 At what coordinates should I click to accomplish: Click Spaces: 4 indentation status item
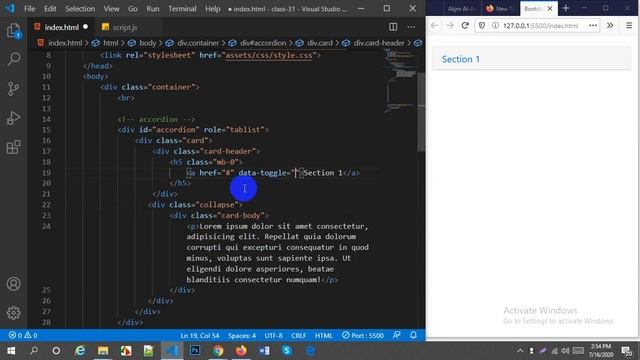(242, 336)
